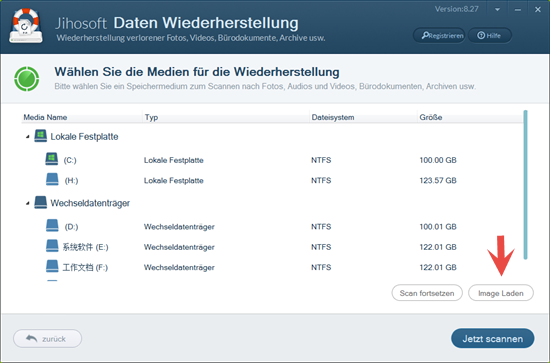Select the (C:) drive name
This screenshot has width=550, height=363.
click(x=70, y=160)
